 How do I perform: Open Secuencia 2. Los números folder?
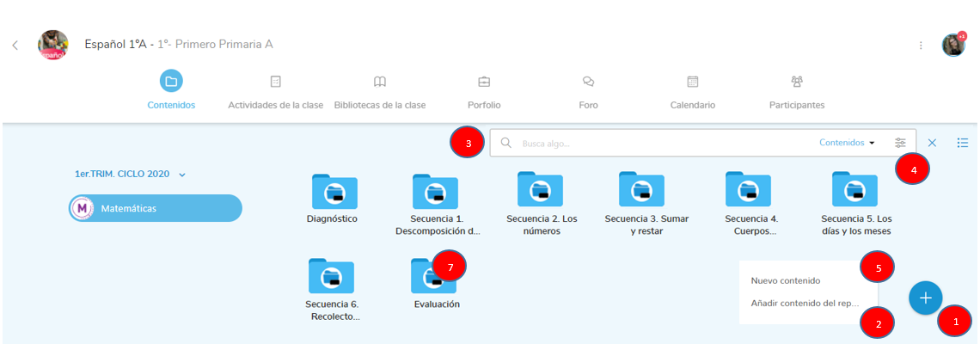point(539,192)
